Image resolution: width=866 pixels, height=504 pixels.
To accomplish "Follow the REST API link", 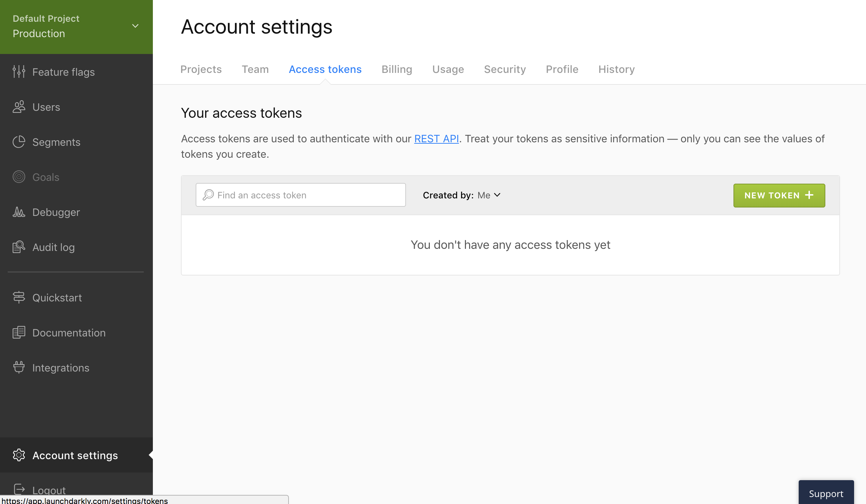I will pos(436,139).
